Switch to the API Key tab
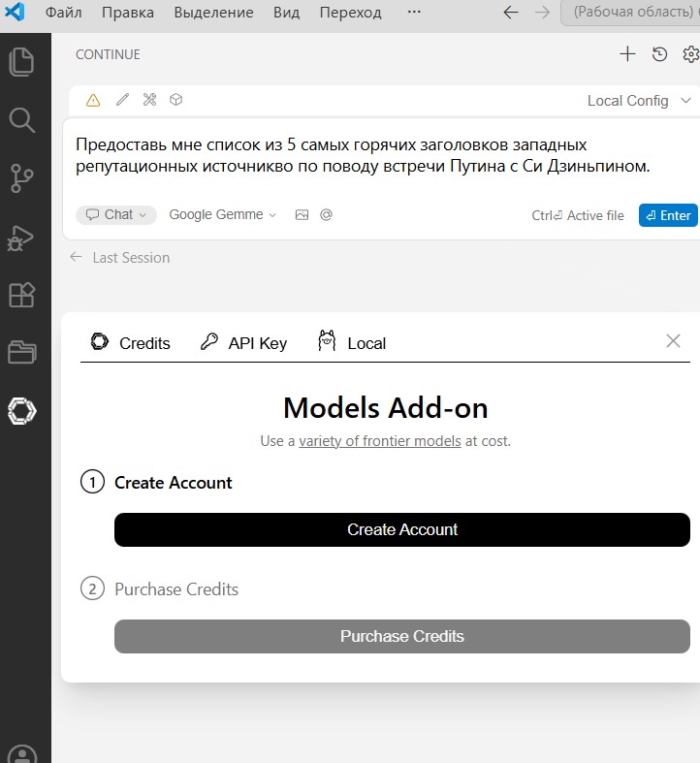Viewport: 700px width, 763px height. (x=243, y=343)
